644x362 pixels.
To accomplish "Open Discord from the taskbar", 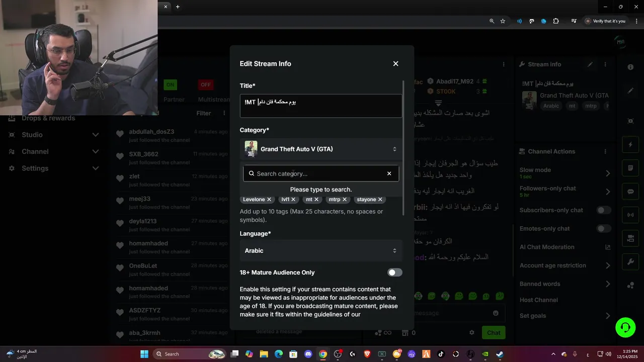I will click(x=308, y=354).
